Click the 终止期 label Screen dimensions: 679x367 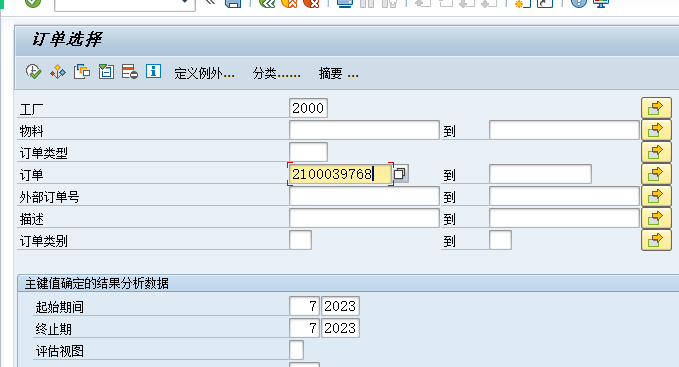(x=54, y=329)
